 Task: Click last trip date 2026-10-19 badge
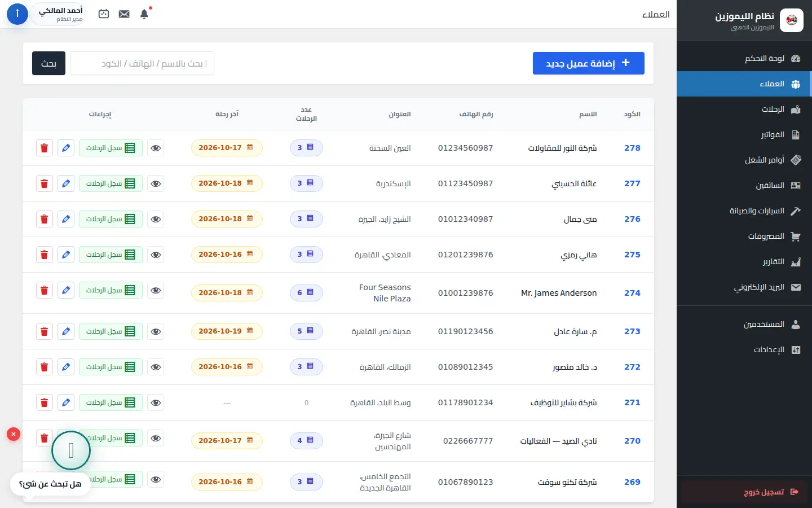tap(227, 331)
